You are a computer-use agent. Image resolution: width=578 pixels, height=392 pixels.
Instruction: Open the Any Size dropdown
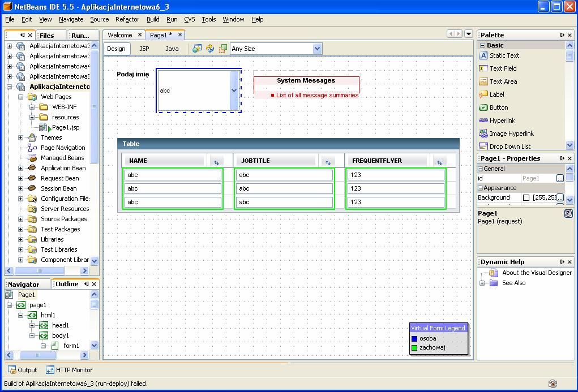coord(317,49)
